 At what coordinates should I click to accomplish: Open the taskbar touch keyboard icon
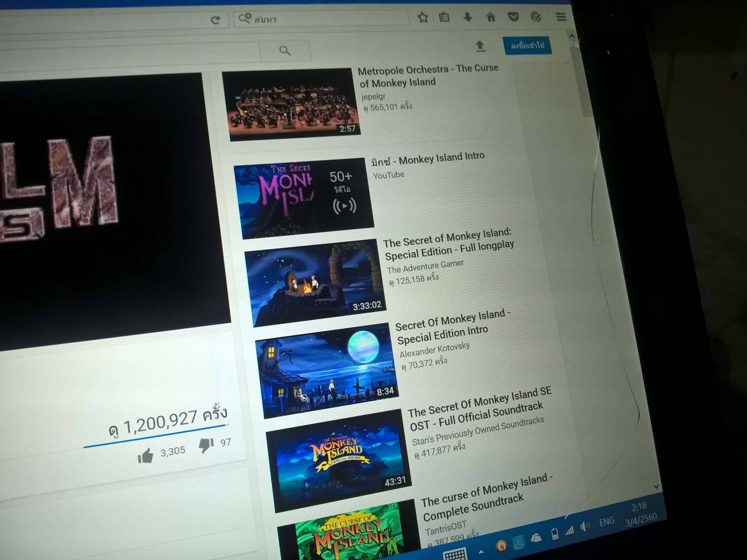click(455, 554)
